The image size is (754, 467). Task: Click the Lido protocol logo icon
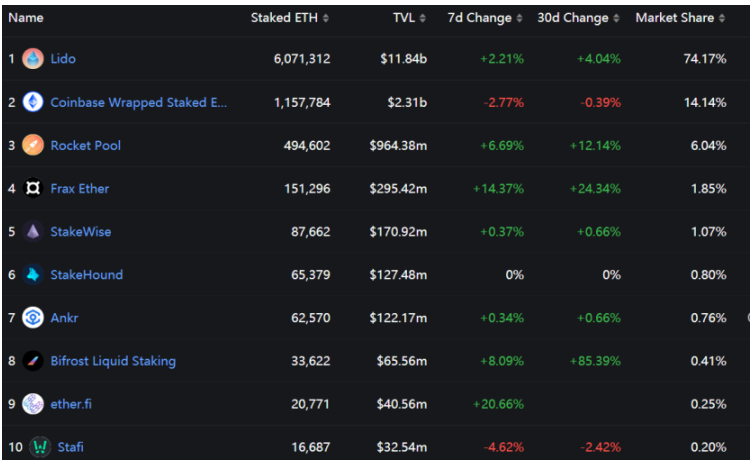[33, 59]
